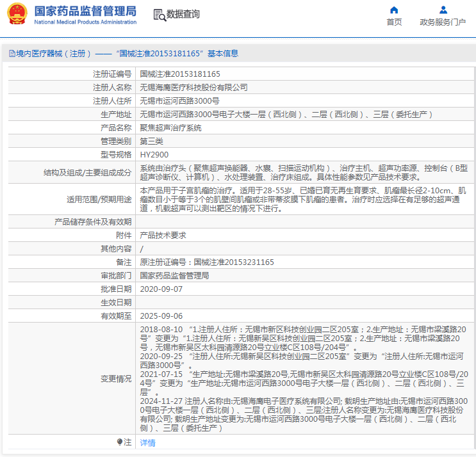The height and width of the screenshot is (457, 476).
Task: Click approval department value 国家药品监督管理局
Action: 174,276
